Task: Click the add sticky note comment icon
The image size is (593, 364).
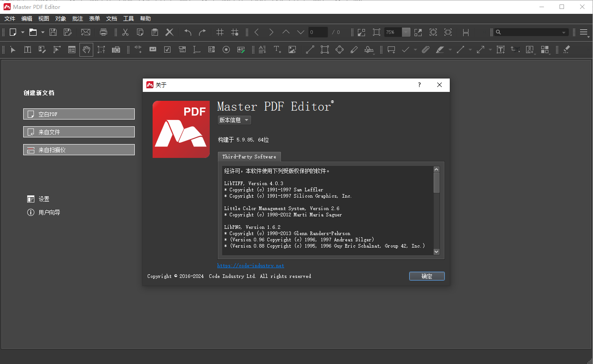Action: coord(391,50)
